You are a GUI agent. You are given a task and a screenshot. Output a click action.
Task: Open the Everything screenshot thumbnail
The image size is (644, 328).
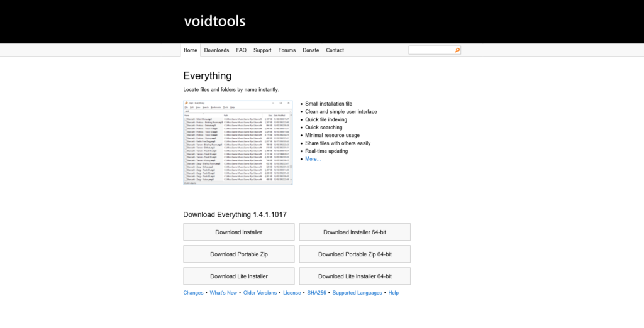pyautogui.click(x=238, y=143)
